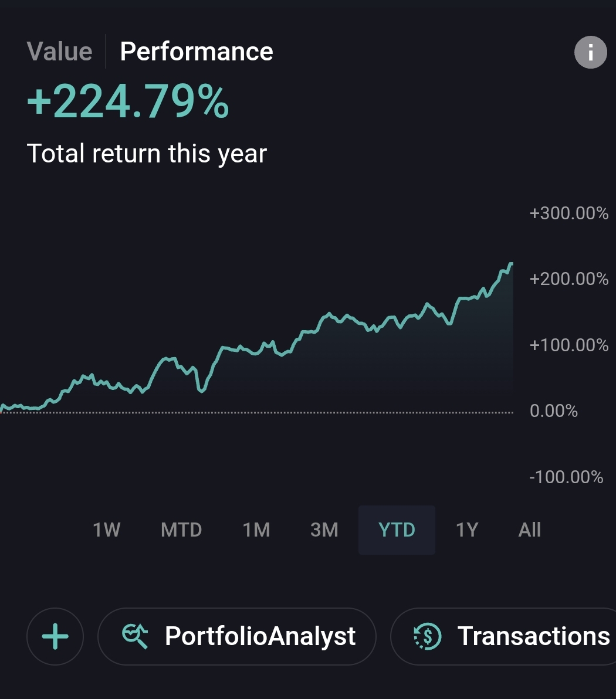Open the Transactions button

(x=503, y=636)
